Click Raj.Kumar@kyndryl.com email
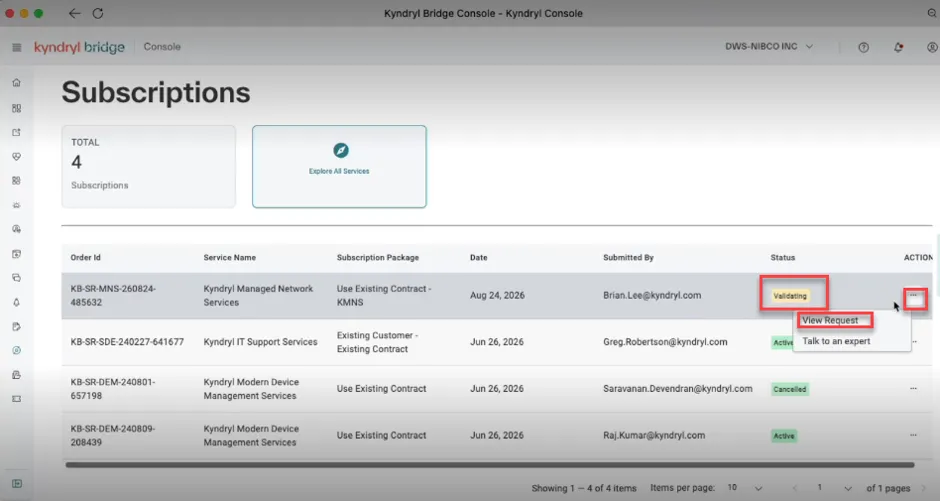Screen dimensions: 940x501 [654, 436]
